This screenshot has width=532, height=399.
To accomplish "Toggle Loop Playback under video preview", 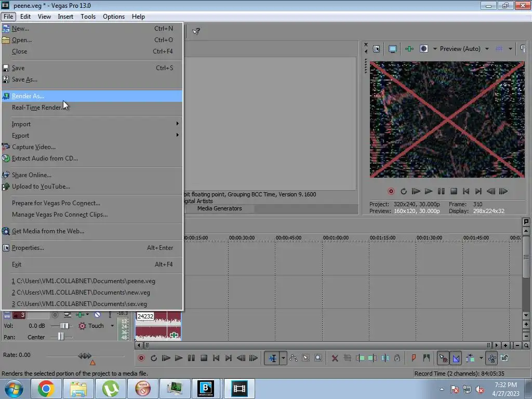I will [x=403, y=191].
